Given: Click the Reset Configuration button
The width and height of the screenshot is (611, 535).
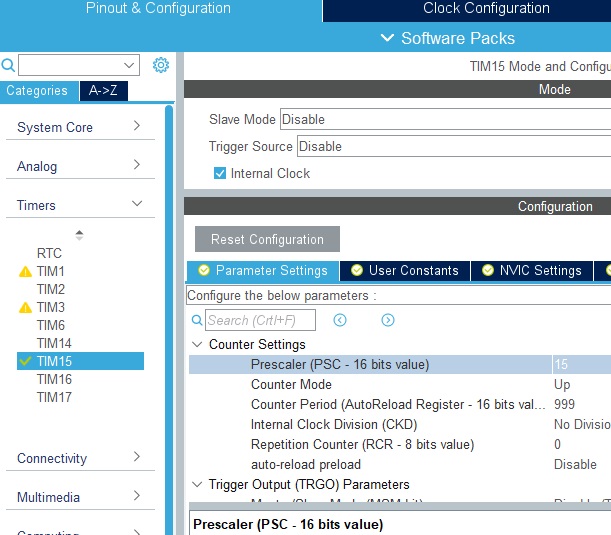Looking at the screenshot, I should (x=267, y=239).
